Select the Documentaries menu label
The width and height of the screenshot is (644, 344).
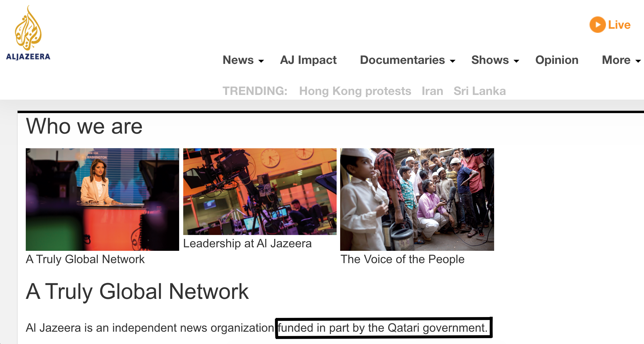[x=402, y=60]
